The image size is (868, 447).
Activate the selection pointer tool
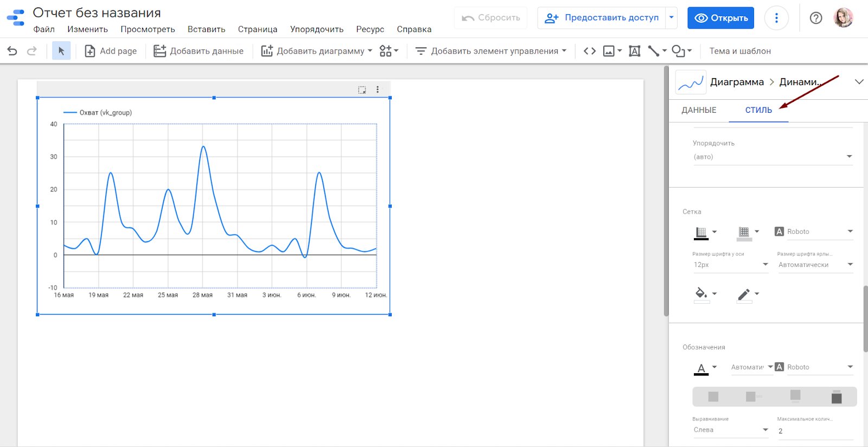(61, 51)
